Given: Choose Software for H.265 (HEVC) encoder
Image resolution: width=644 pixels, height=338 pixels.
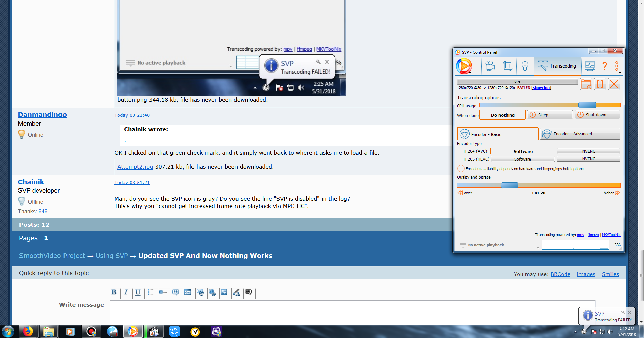Looking at the screenshot, I should pos(522,159).
